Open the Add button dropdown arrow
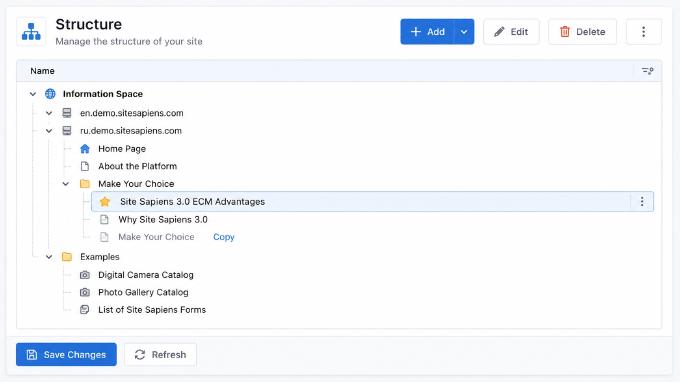Image resolution: width=680 pixels, height=382 pixels. [464, 32]
